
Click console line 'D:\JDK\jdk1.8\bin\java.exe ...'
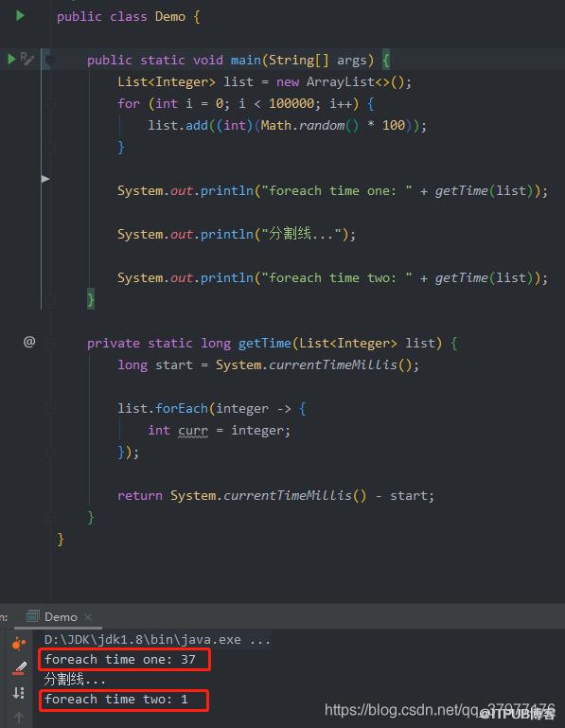[x=157, y=640]
